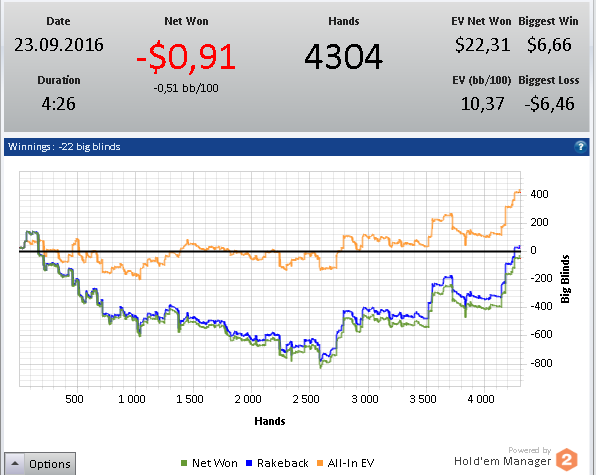
Task: Click the green Net Won legend swatch
Action: pos(184,463)
